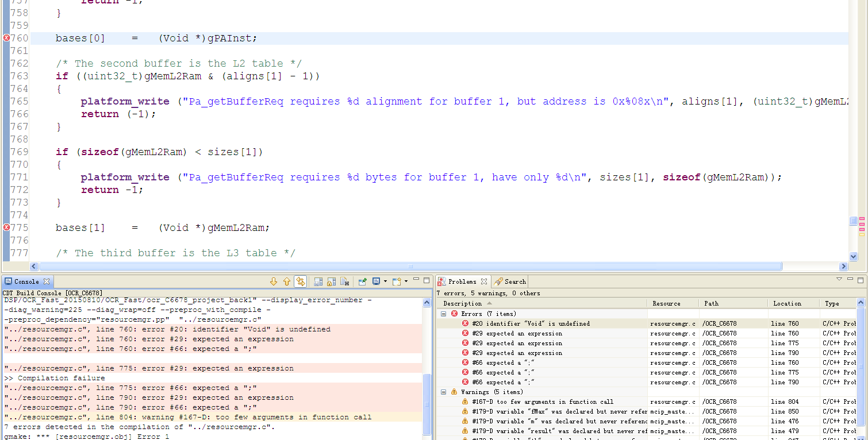The height and width of the screenshot is (440, 868).
Task: Switch to the Search tab
Action: (x=510, y=281)
